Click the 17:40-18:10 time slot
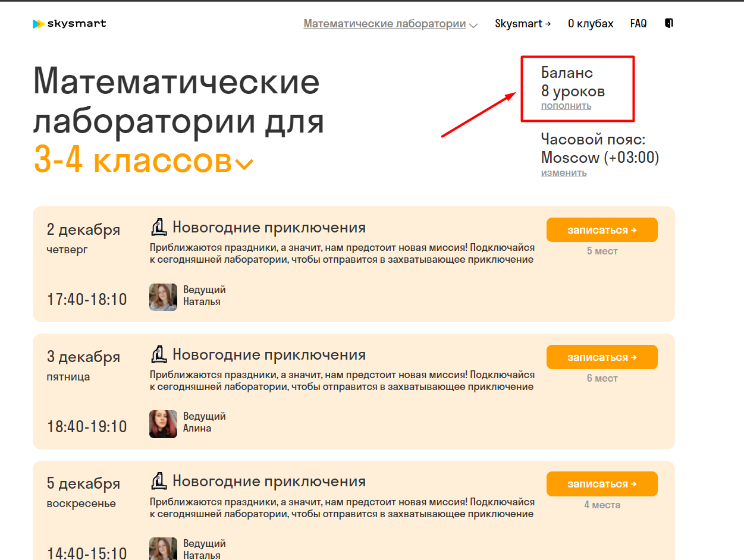The width and height of the screenshot is (744, 560). pyautogui.click(x=87, y=299)
